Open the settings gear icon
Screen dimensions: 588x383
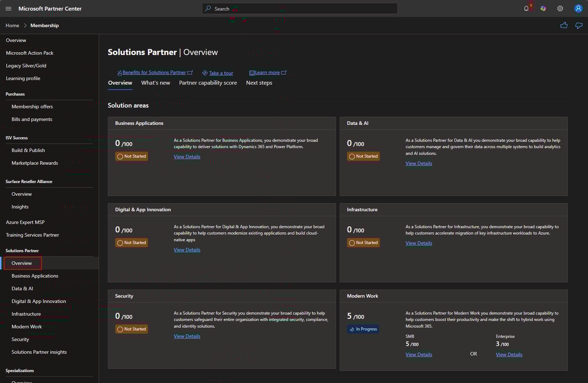tap(560, 8)
